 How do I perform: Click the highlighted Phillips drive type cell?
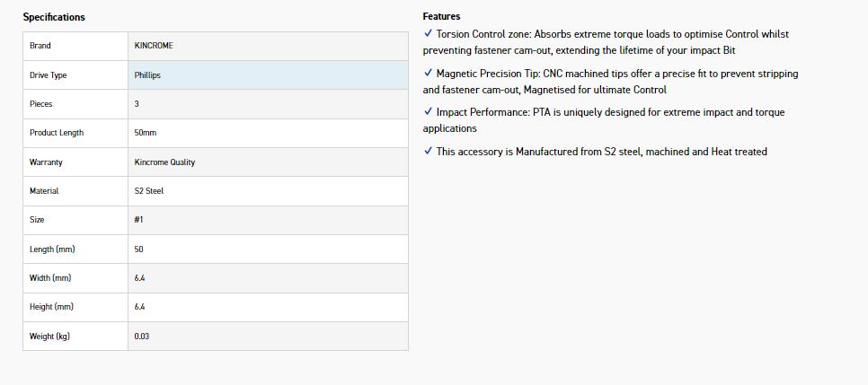pos(268,75)
